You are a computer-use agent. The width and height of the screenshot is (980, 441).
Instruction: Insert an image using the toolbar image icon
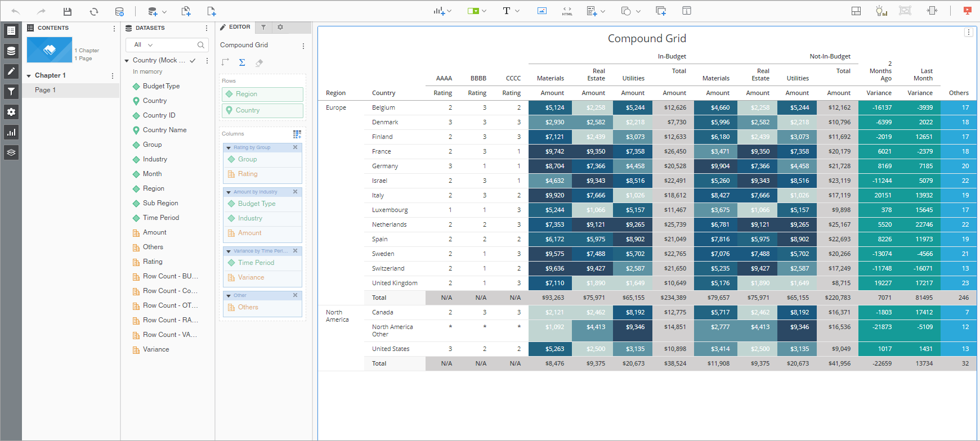[542, 11]
